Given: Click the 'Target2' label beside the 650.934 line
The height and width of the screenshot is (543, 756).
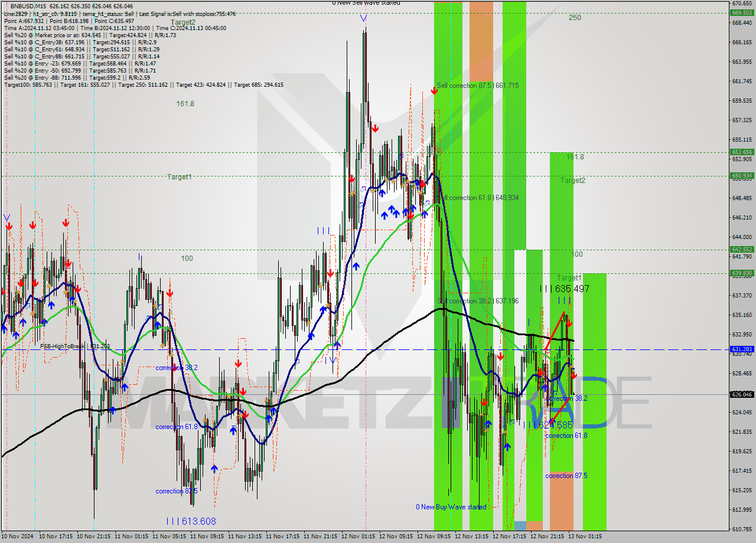Looking at the screenshot, I should click(573, 181).
